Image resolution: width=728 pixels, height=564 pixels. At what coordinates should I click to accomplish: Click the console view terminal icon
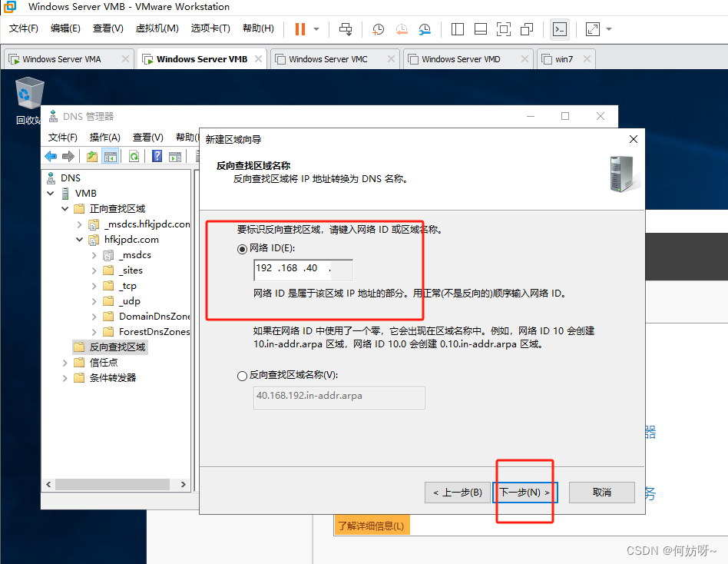561,29
